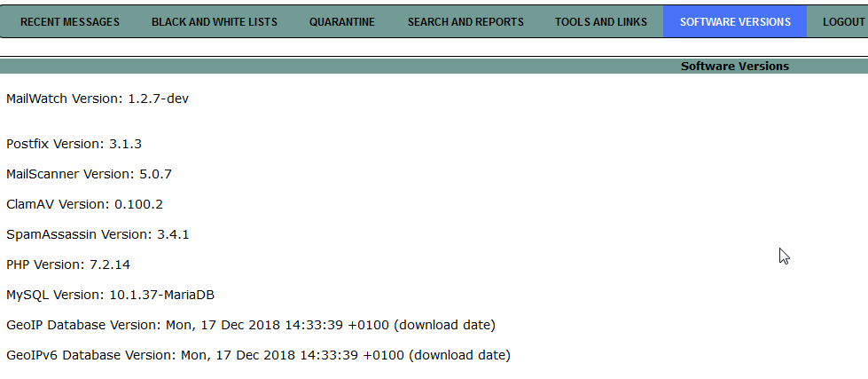Select the Software Versions tab
Image resolution: width=868 pixels, height=379 pixels.
click(735, 21)
